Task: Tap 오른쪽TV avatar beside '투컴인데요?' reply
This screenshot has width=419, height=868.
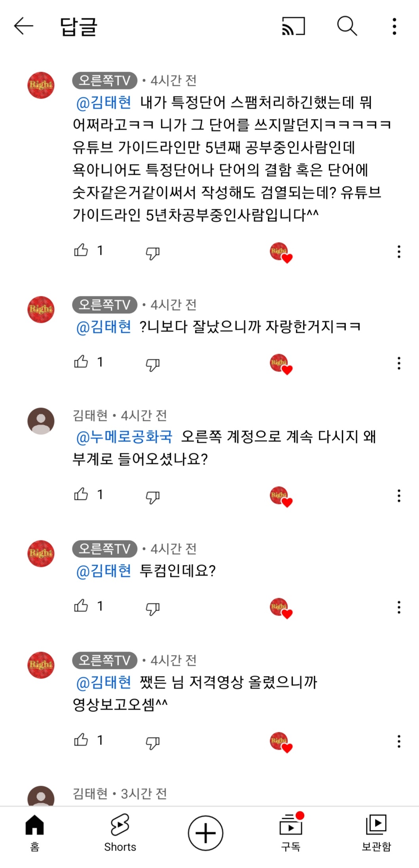Action: (41, 553)
